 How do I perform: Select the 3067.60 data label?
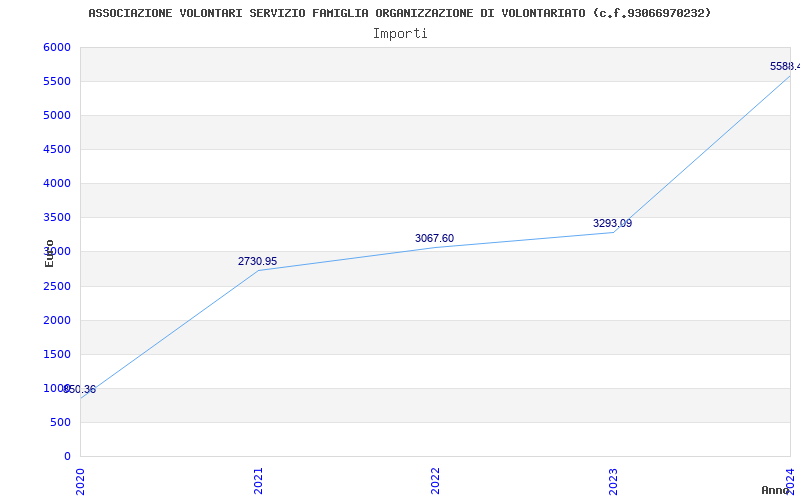pyautogui.click(x=434, y=238)
